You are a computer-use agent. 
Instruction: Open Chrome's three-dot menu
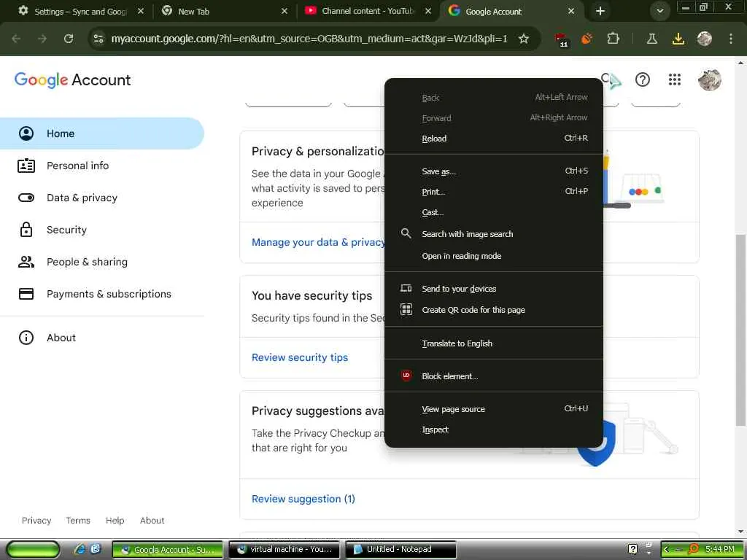[x=730, y=39]
